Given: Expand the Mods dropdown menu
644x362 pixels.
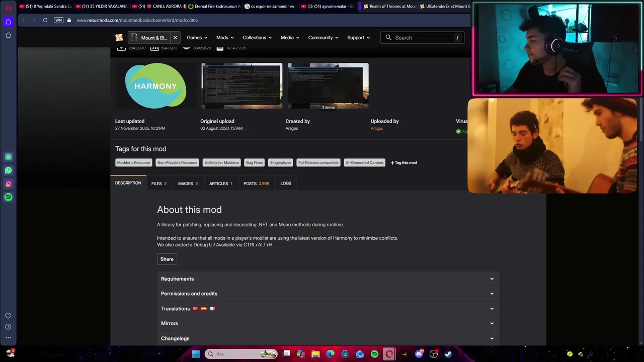Looking at the screenshot, I should 225,38.
